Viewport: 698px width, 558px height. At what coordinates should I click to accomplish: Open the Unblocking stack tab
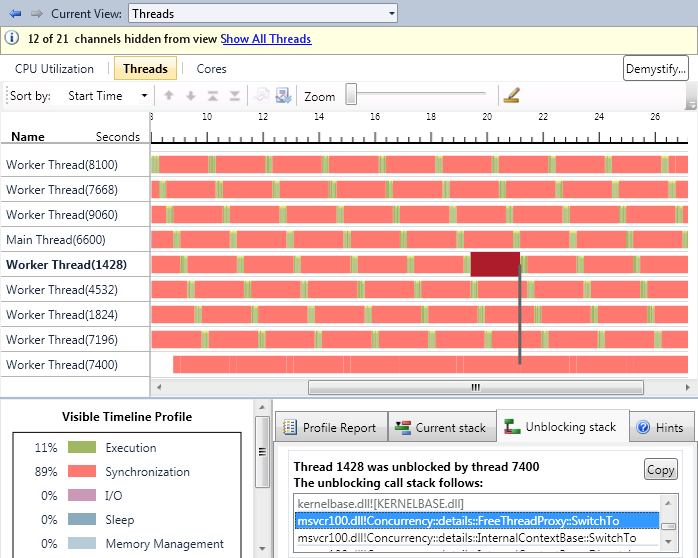click(562, 426)
